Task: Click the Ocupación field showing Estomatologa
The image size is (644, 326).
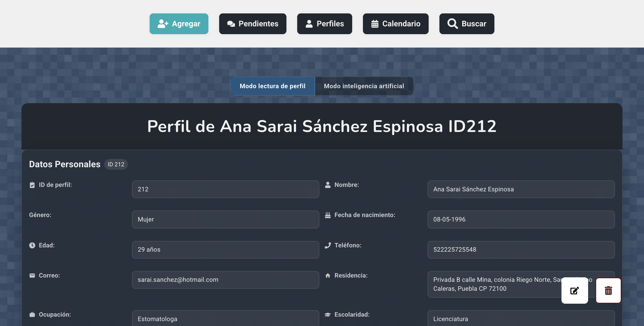Action: [x=225, y=318]
